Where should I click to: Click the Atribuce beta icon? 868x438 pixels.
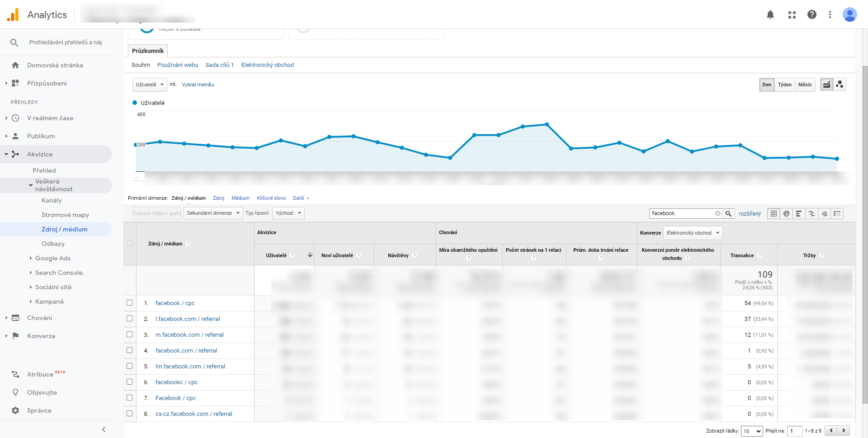point(15,374)
